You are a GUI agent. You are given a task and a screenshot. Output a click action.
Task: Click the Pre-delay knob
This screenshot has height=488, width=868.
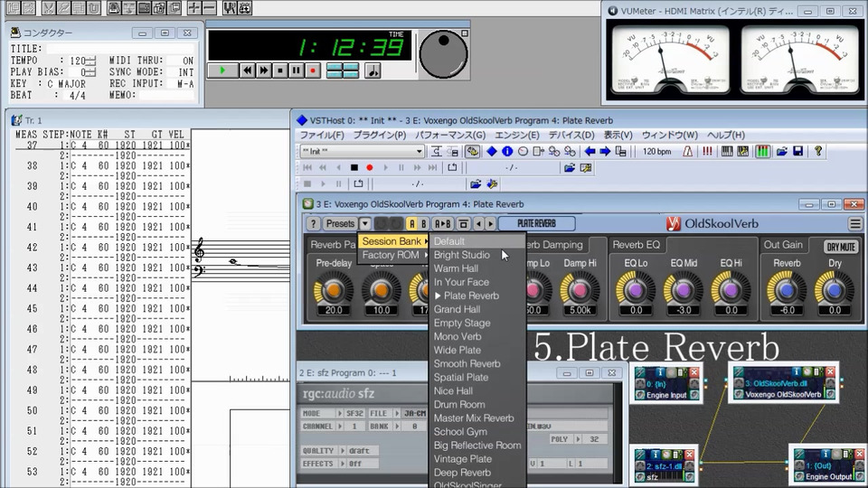pyautogui.click(x=334, y=289)
